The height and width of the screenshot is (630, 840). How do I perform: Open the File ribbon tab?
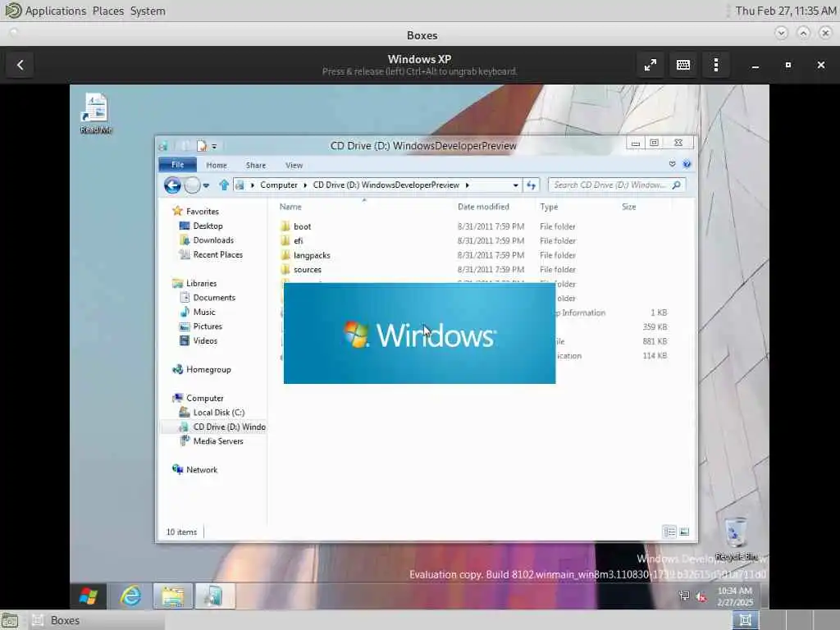[177, 165]
